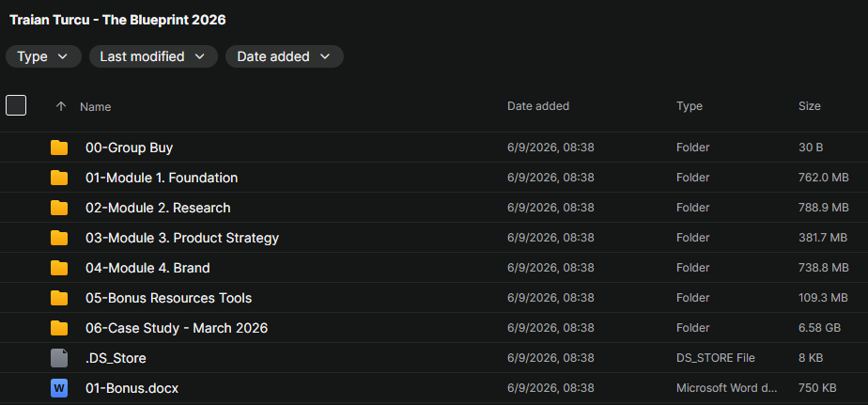The width and height of the screenshot is (868, 405).
Task: Open the Date added filter dropdown
Action: [x=284, y=56]
